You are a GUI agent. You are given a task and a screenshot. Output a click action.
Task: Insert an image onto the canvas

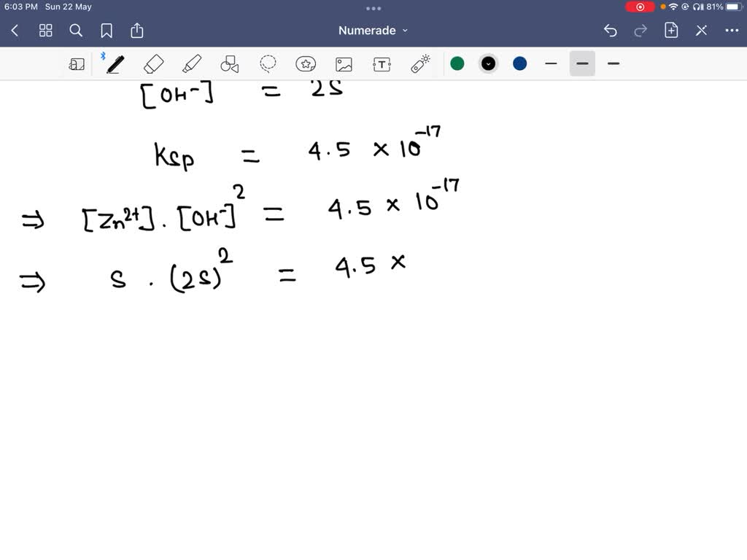(x=344, y=63)
